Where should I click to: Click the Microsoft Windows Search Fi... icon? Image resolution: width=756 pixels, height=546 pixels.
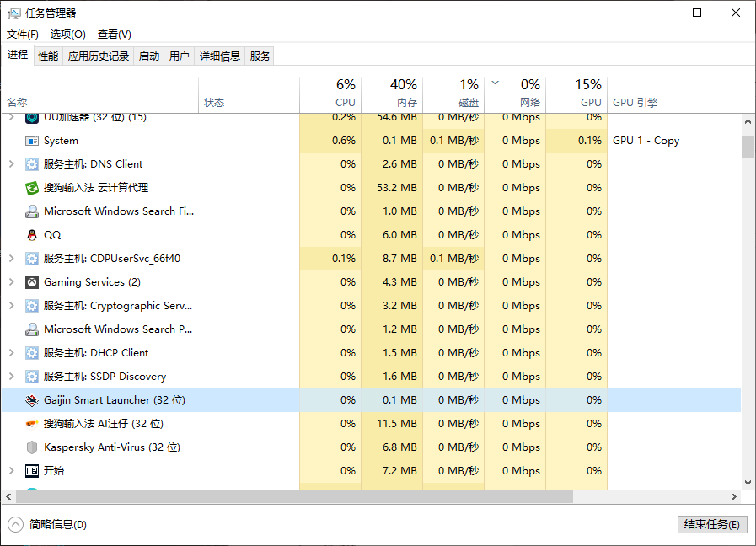pyautogui.click(x=32, y=211)
